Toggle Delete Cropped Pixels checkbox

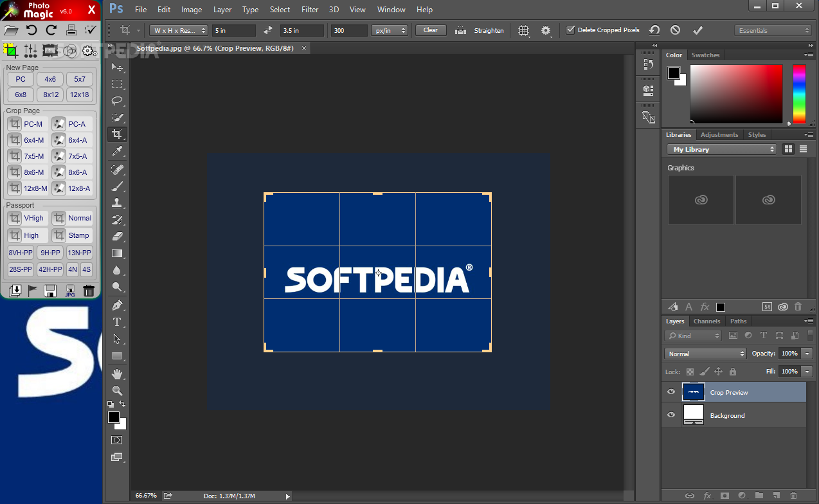[x=570, y=30]
